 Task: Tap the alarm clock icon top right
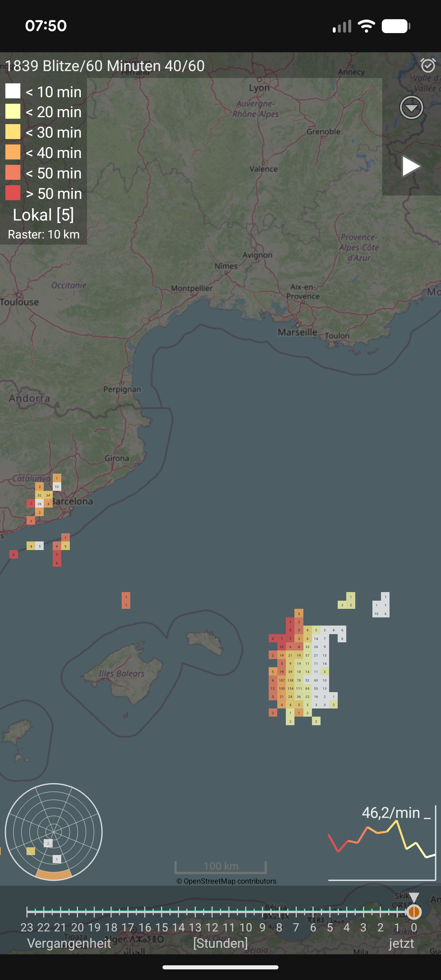click(x=428, y=65)
